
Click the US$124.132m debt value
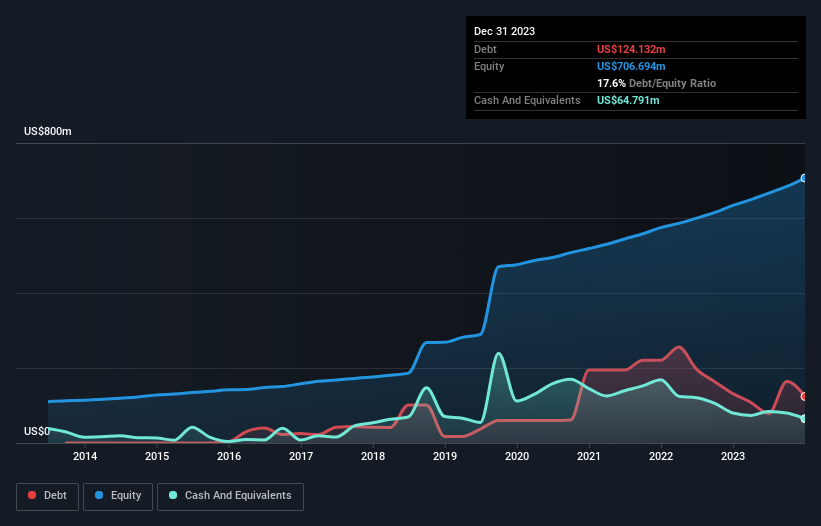pos(631,49)
